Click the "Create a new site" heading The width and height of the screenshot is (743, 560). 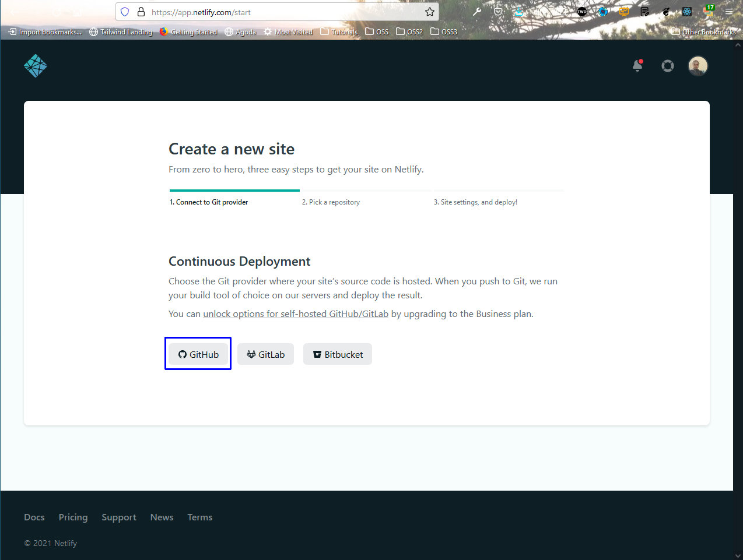pyautogui.click(x=232, y=149)
